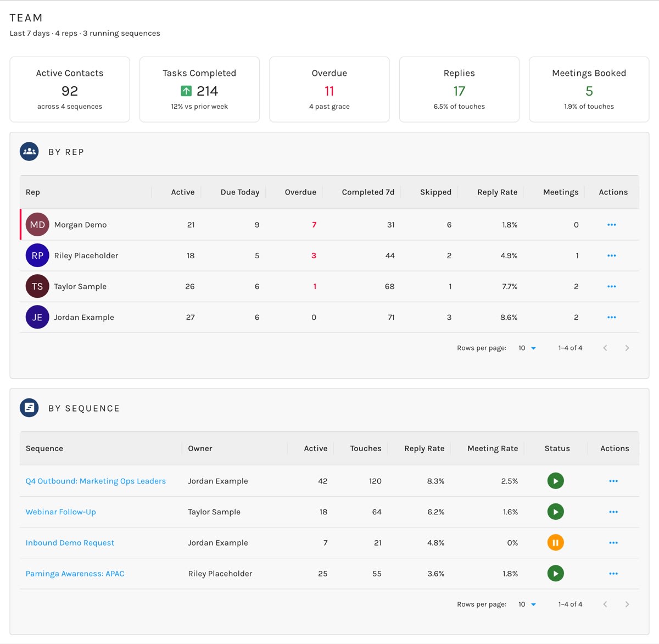Click the Active Contacts summary card
659x644 pixels.
70,89
